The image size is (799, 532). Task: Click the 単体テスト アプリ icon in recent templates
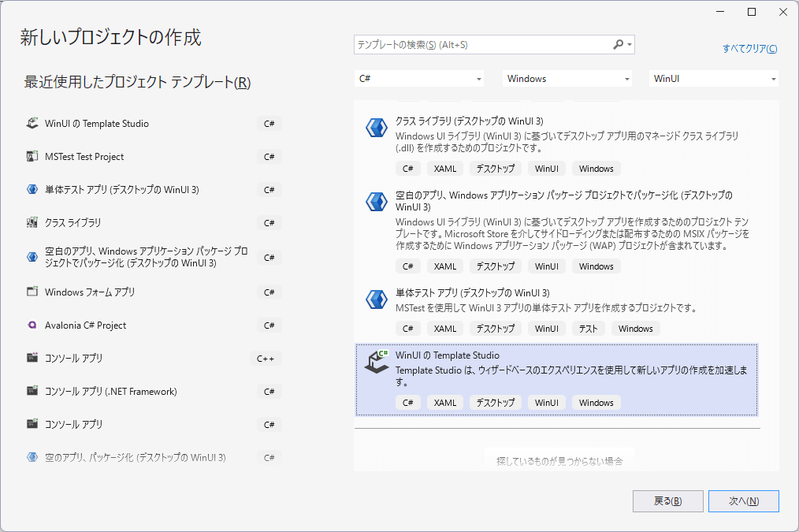[32, 190]
